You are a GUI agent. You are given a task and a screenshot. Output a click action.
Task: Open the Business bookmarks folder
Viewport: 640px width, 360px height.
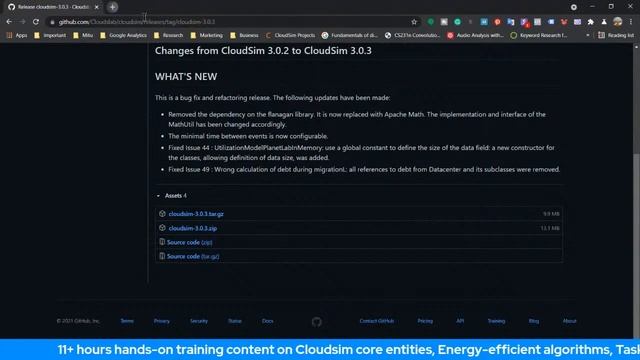coord(244,35)
